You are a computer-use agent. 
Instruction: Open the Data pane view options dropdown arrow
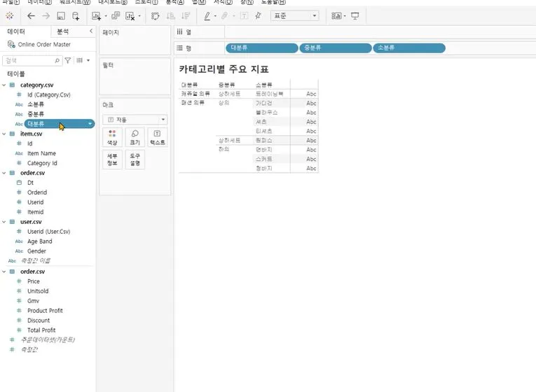pyautogui.click(x=88, y=60)
